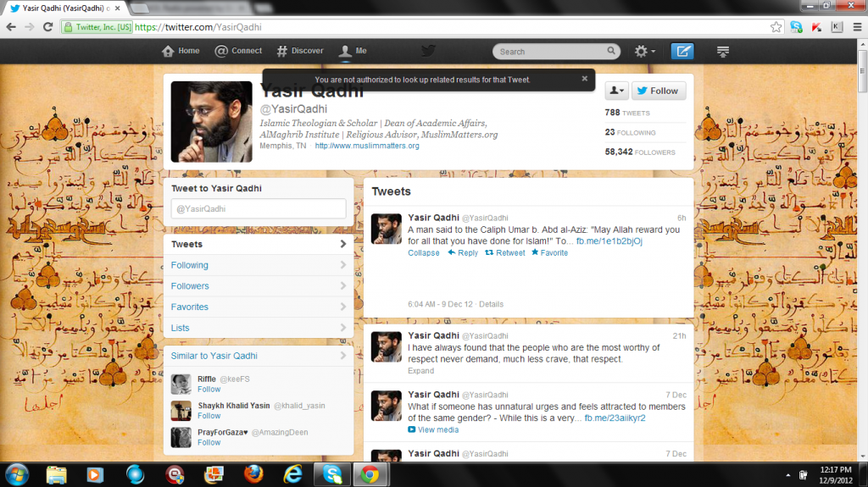Open Skype browser extension icon
Viewport: 868px width, 487px height.
tap(796, 26)
